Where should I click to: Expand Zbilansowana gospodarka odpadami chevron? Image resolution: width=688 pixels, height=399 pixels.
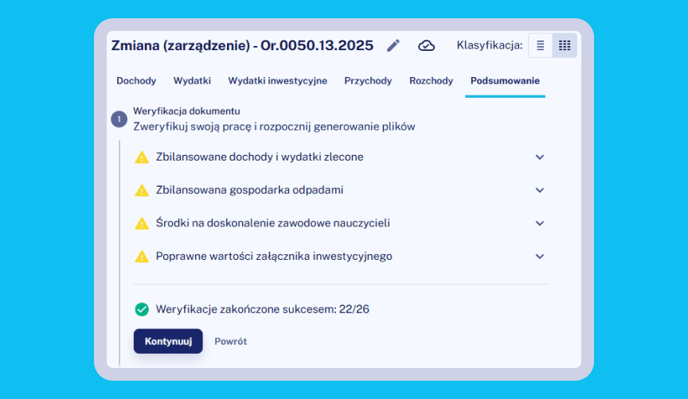(540, 190)
